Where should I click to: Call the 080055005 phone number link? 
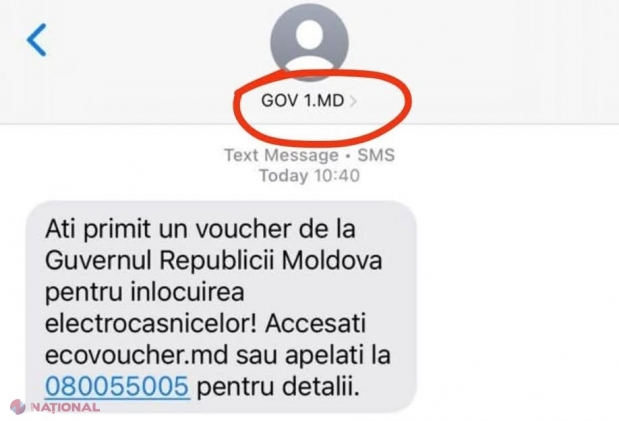tap(117, 386)
